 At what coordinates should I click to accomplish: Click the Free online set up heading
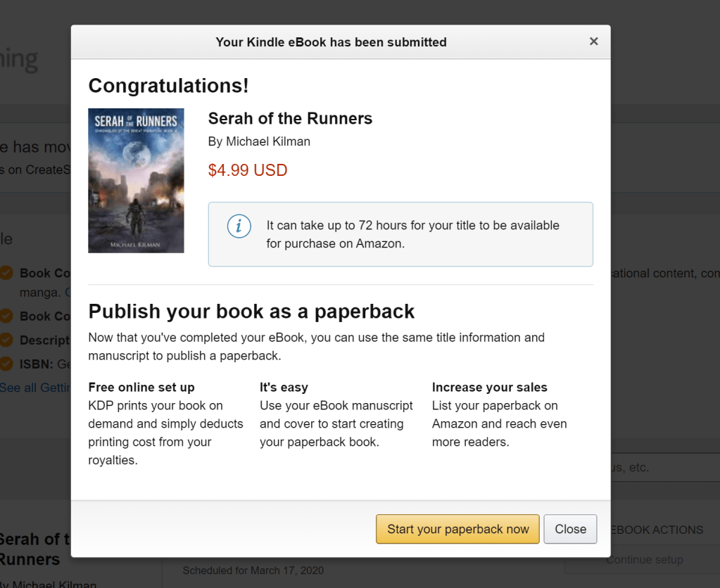tap(141, 388)
